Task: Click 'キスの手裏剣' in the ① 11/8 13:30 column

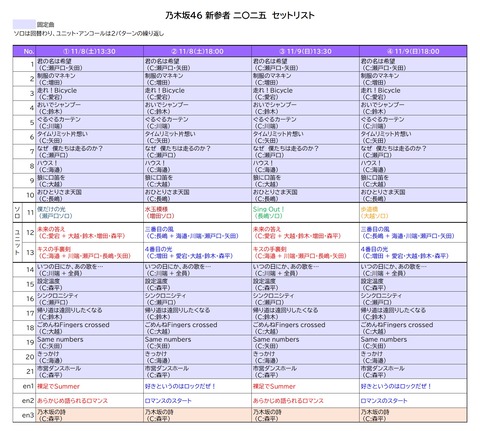Action: coord(54,249)
